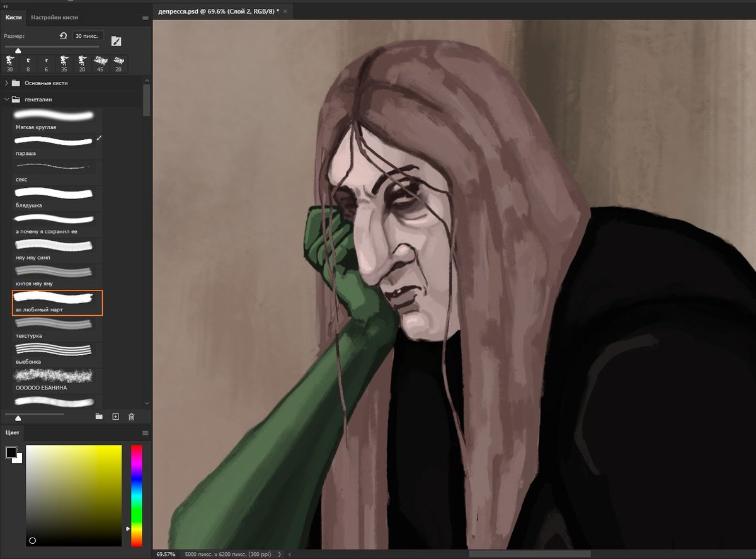This screenshot has width=756, height=559.
Task: Click the brush size slider handle
Action: click(18, 50)
